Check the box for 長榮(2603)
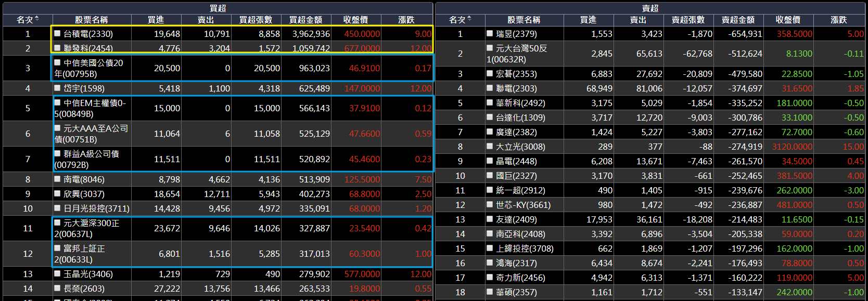 pyautogui.click(x=58, y=288)
